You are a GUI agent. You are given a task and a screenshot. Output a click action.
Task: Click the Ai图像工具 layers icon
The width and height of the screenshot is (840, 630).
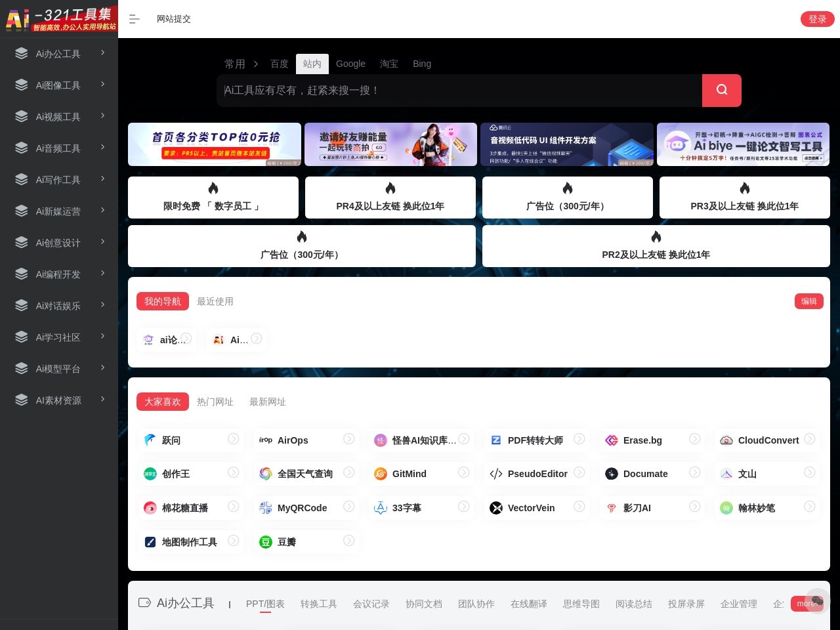22,85
